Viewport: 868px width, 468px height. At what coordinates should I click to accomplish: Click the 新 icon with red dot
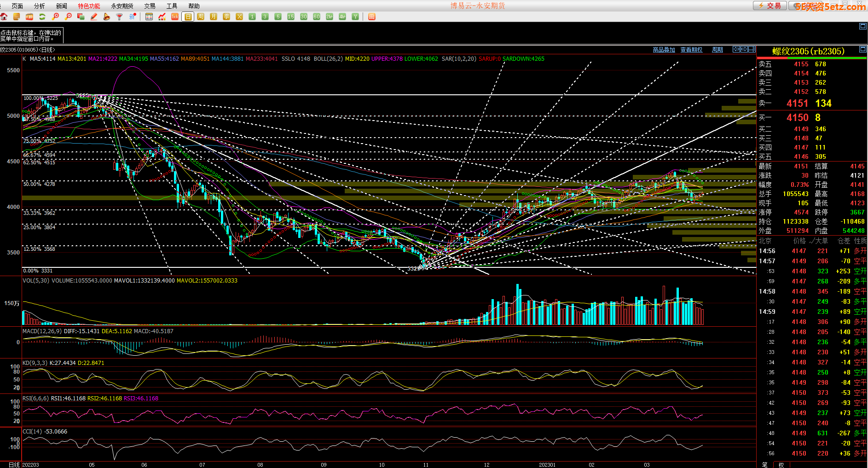pyautogui.click(x=133, y=17)
